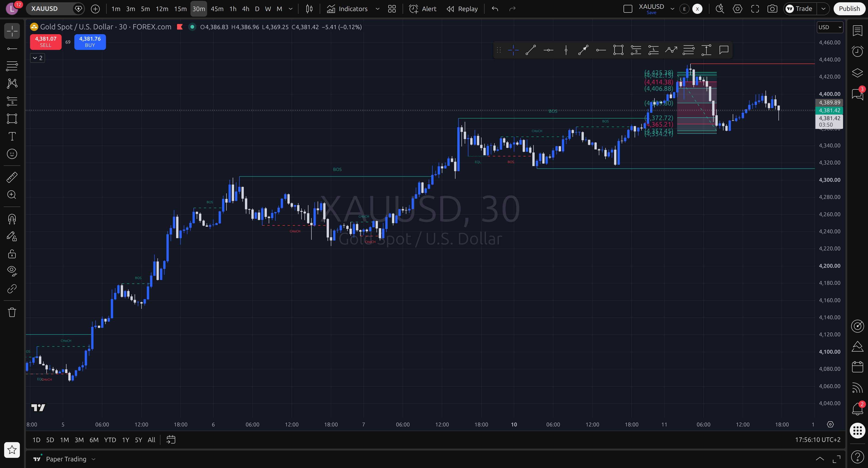
Task: Open the Alerts clock panel on right
Action: pos(857,51)
